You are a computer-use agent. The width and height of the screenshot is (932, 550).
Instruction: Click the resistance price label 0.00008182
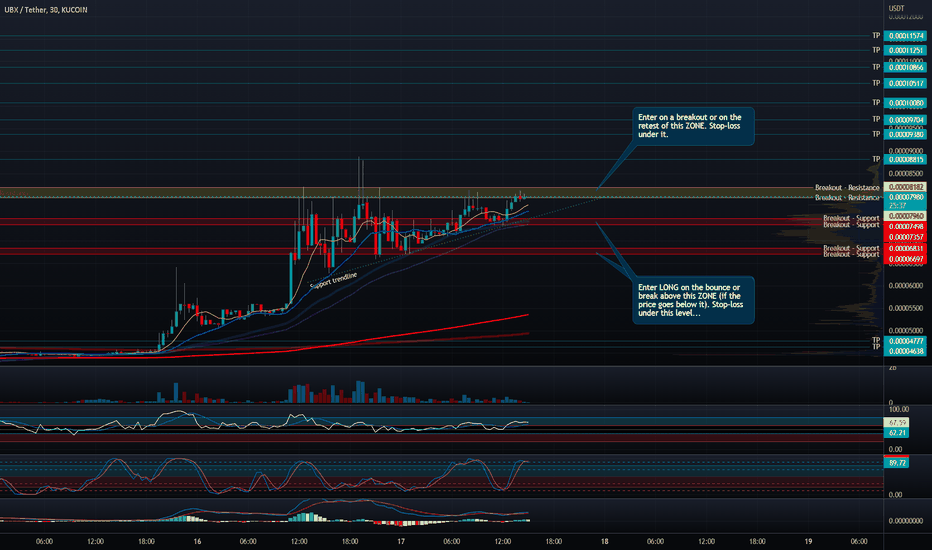point(905,187)
